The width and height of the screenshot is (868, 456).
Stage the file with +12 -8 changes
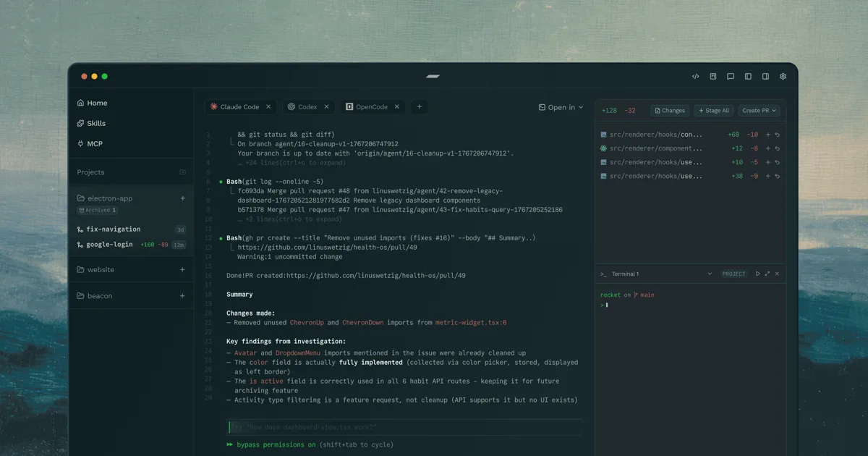pyautogui.click(x=767, y=148)
